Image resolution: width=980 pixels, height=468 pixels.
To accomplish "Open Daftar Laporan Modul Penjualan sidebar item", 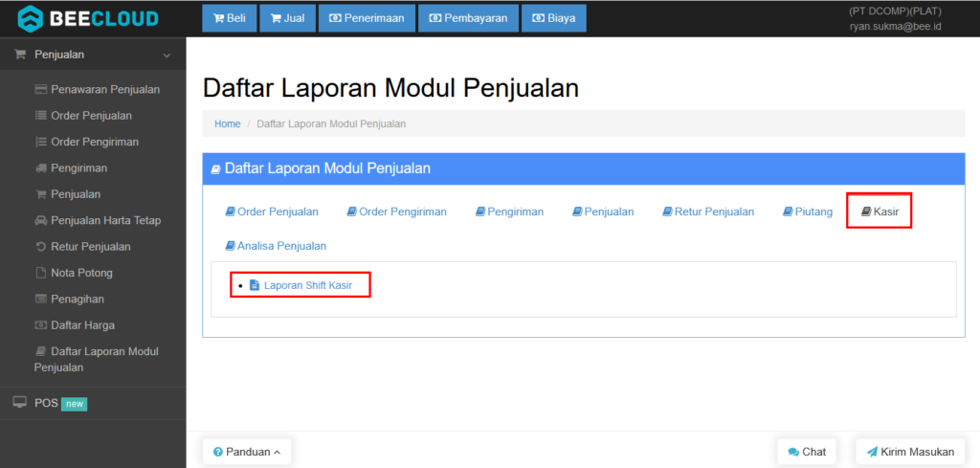I will [97, 359].
